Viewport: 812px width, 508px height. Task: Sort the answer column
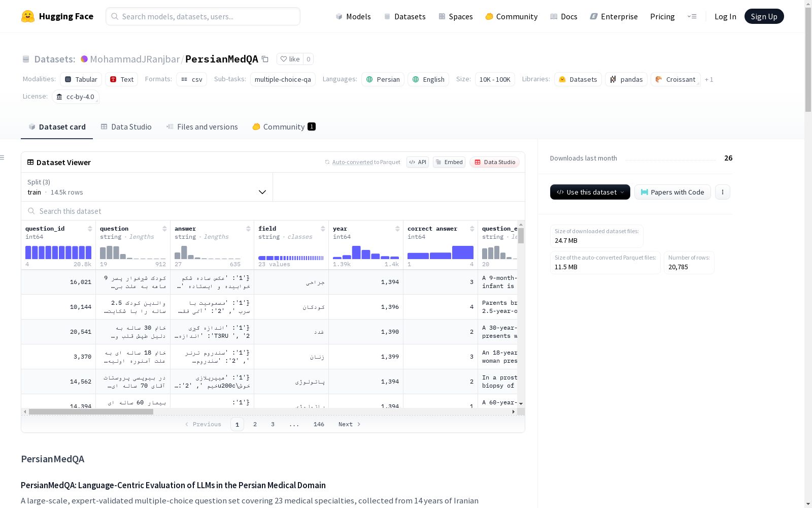[x=248, y=229]
